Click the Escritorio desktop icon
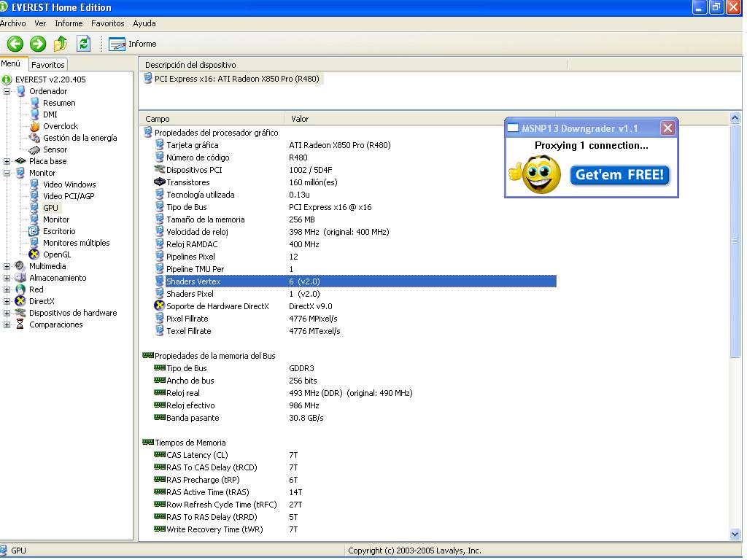 pyautogui.click(x=34, y=231)
